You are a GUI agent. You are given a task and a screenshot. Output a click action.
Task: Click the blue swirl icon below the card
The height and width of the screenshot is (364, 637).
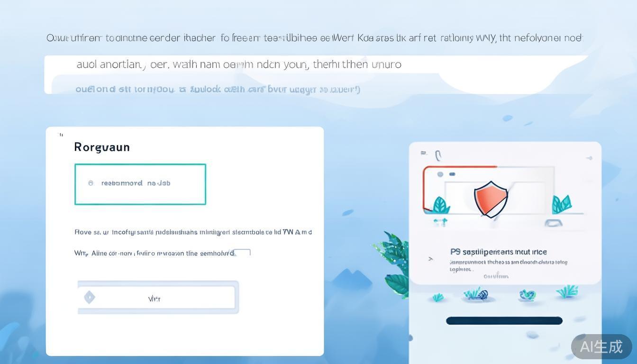[527, 295]
